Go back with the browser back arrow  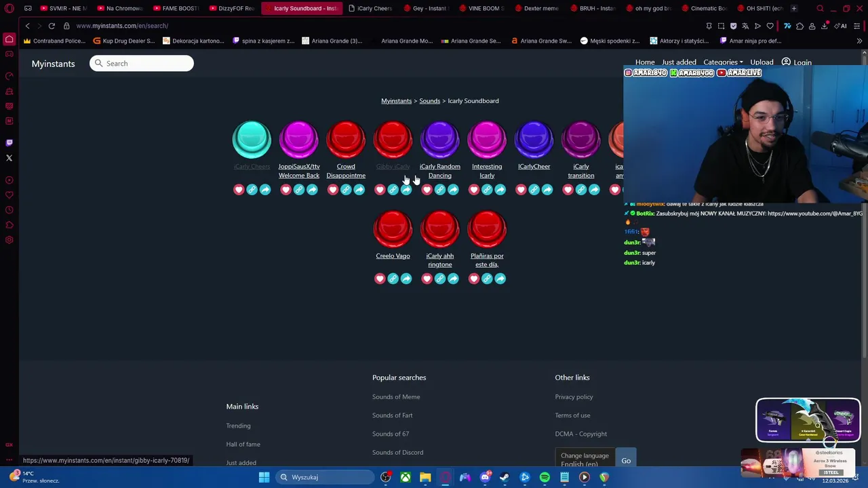[27, 26]
